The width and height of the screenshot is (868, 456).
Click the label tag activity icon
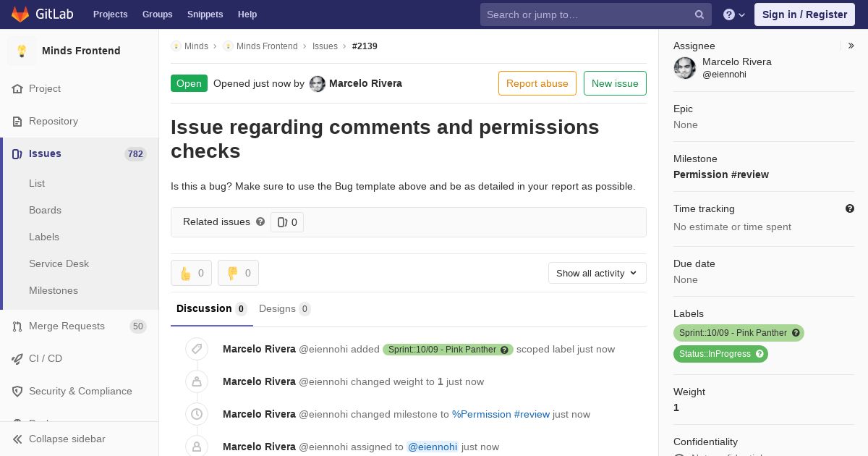[197, 349]
